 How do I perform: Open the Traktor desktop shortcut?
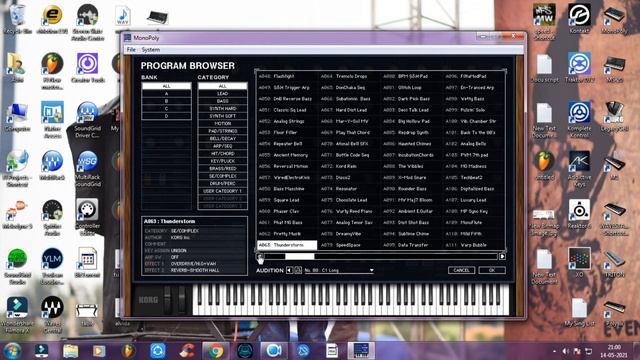[579, 68]
